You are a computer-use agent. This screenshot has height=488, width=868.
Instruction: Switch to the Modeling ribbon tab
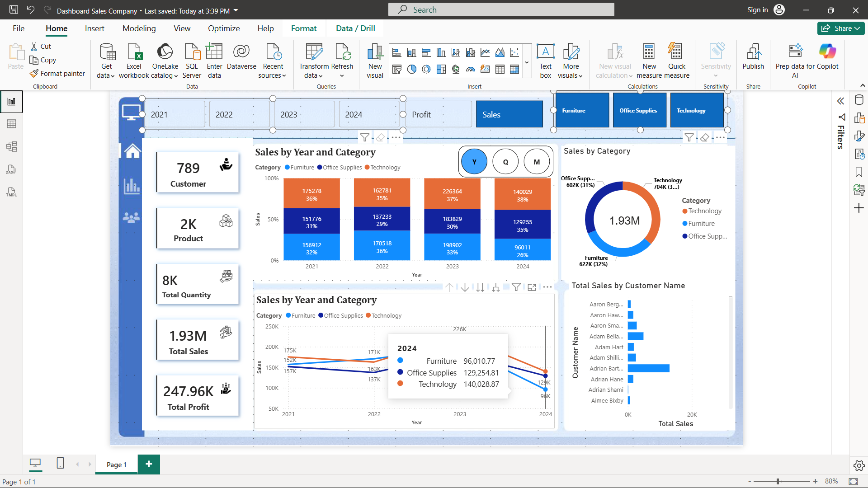click(139, 28)
